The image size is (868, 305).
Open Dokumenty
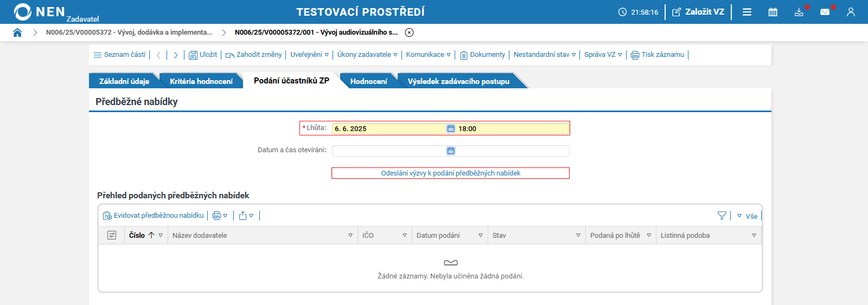pyautogui.click(x=483, y=55)
